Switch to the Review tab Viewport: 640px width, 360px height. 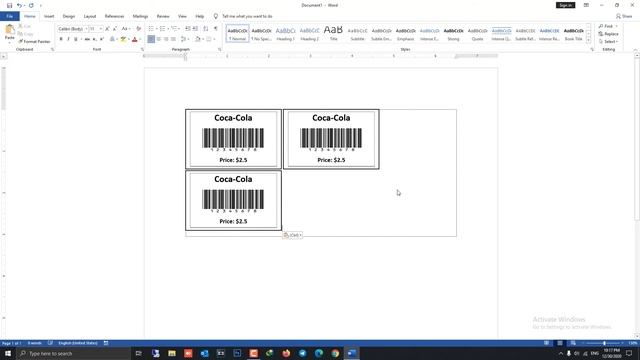pyautogui.click(x=163, y=16)
